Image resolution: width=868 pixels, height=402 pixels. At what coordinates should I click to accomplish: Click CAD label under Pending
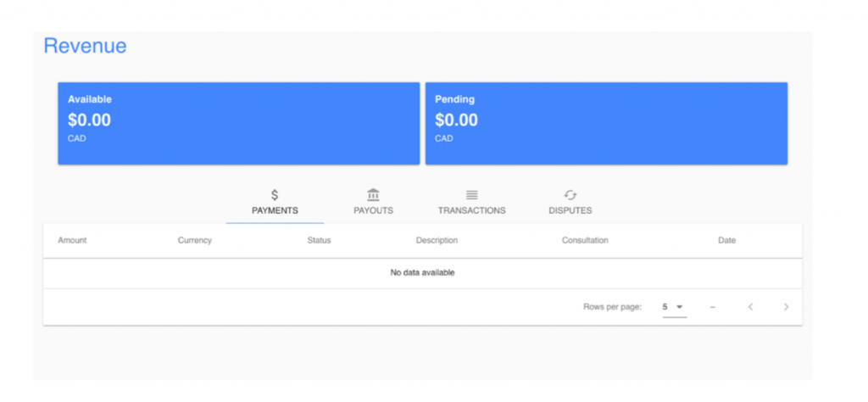(444, 138)
